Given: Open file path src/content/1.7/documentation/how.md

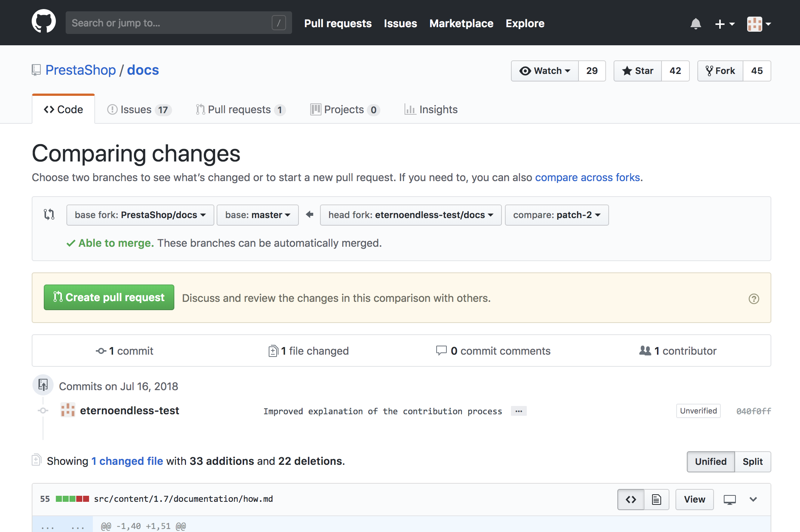Looking at the screenshot, I should [183, 499].
